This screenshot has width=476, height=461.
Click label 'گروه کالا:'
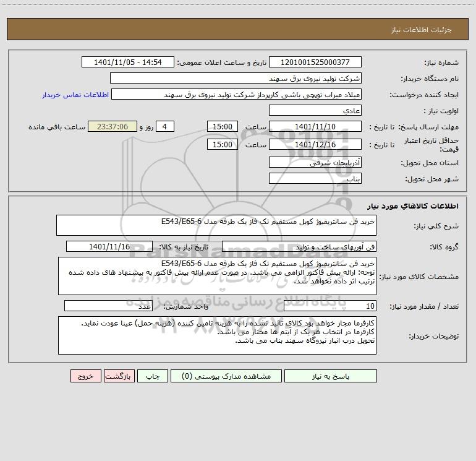tap(444, 248)
